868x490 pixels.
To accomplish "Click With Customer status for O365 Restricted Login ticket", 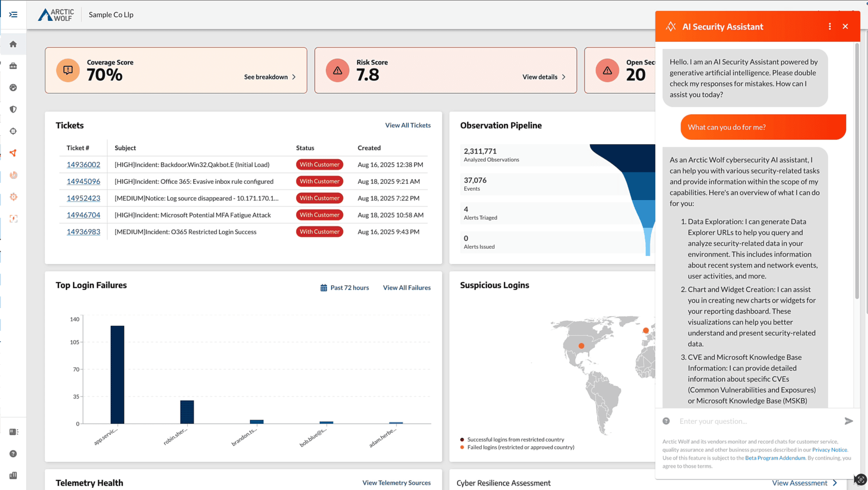I will coord(319,232).
